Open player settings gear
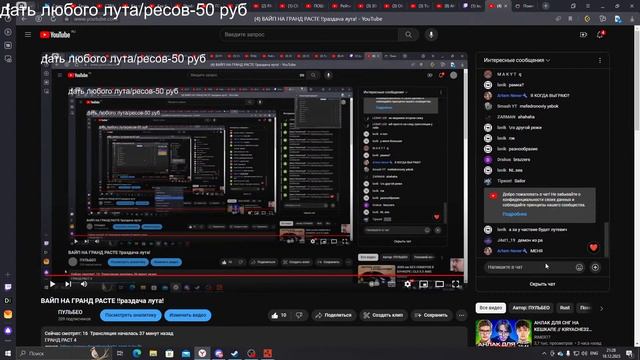The height and width of the screenshot is (360, 640). pyautogui.click(x=407, y=284)
